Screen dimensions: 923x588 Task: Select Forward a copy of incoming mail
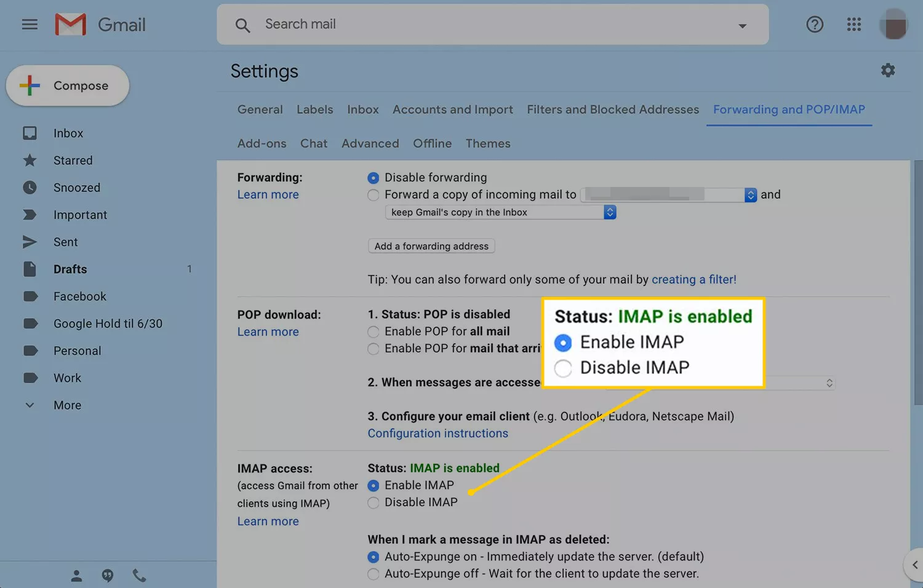374,196
